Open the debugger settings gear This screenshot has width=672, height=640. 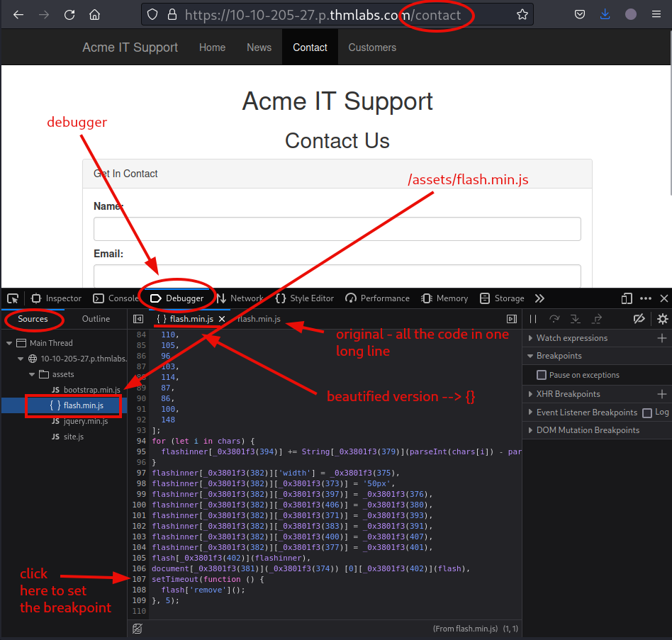[x=662, y=319]
